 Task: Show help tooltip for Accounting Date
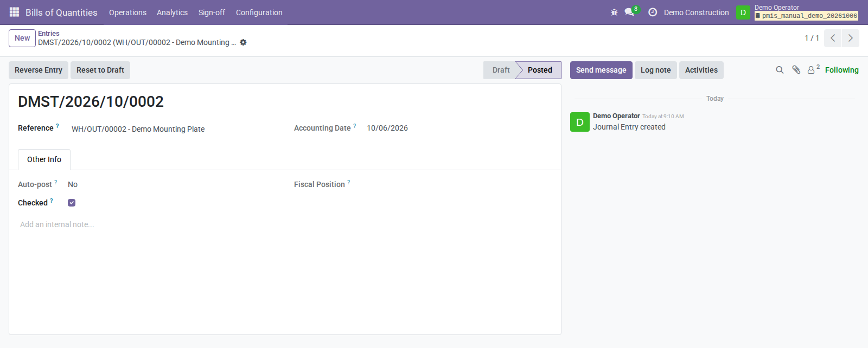pos(355,126)
